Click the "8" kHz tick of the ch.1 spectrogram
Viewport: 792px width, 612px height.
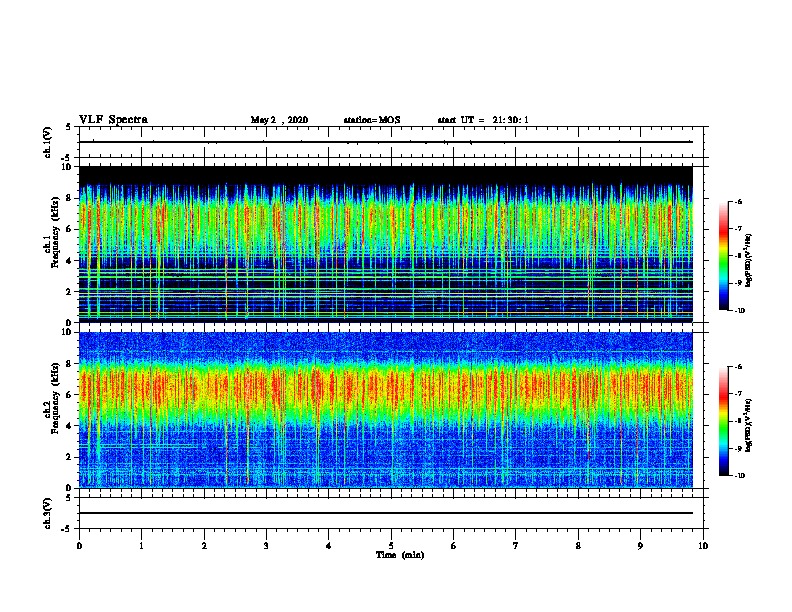[70, 198]
